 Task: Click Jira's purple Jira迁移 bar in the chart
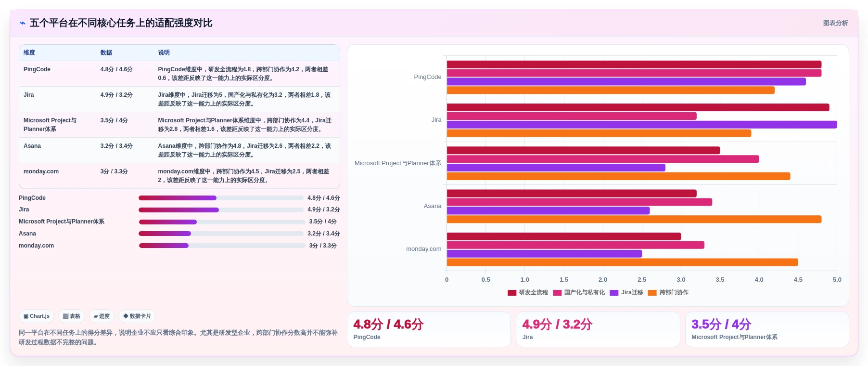pyautogui.click(x=642, y=125)
